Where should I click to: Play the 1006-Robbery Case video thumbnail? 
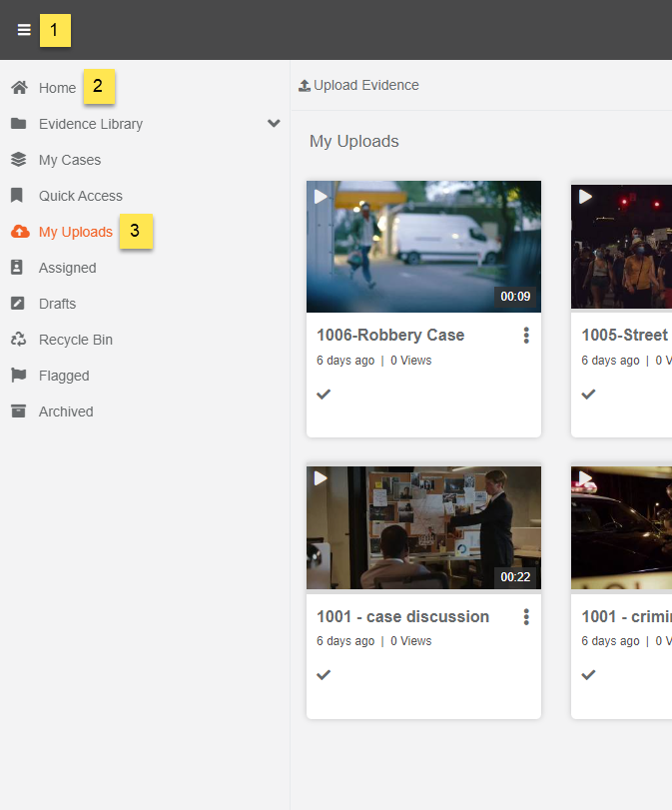[423, 247]
